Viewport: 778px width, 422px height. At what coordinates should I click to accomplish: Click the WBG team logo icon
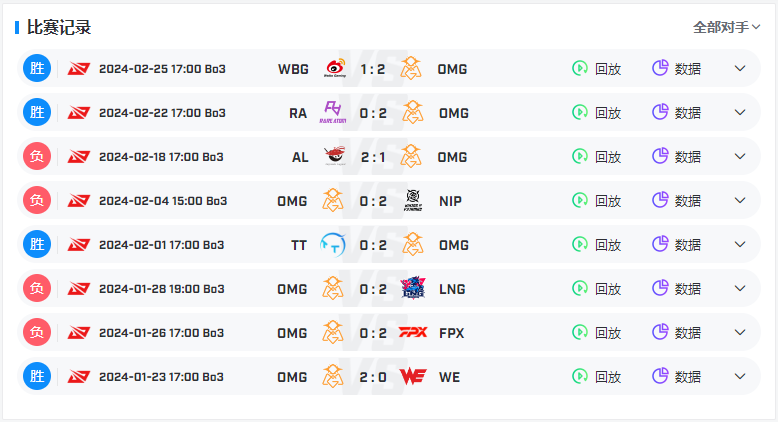[x=335, y=68]
